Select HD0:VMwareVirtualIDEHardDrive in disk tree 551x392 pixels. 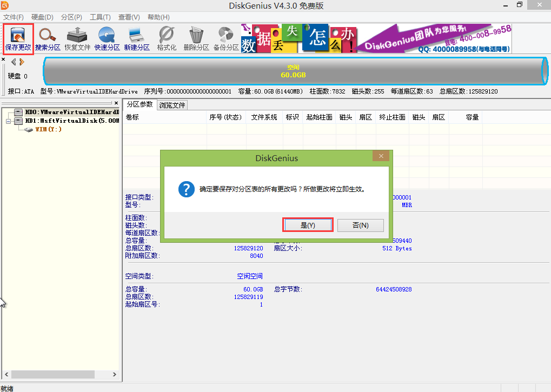pyautogui.click(x=71, y=112)
